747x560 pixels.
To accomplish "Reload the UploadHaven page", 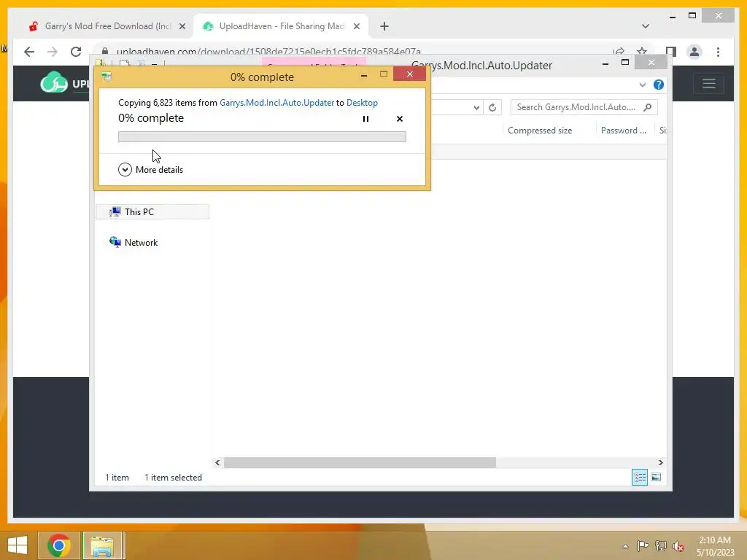I will pyautogui.click(x=75, y=52).
